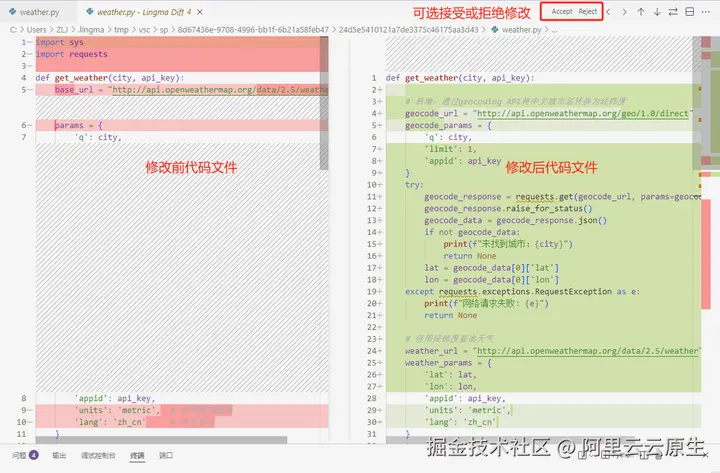The image size is (720, 473).
Task: Select the weather.py - Lingma Diff 4 tab
Action: point(138,12)
